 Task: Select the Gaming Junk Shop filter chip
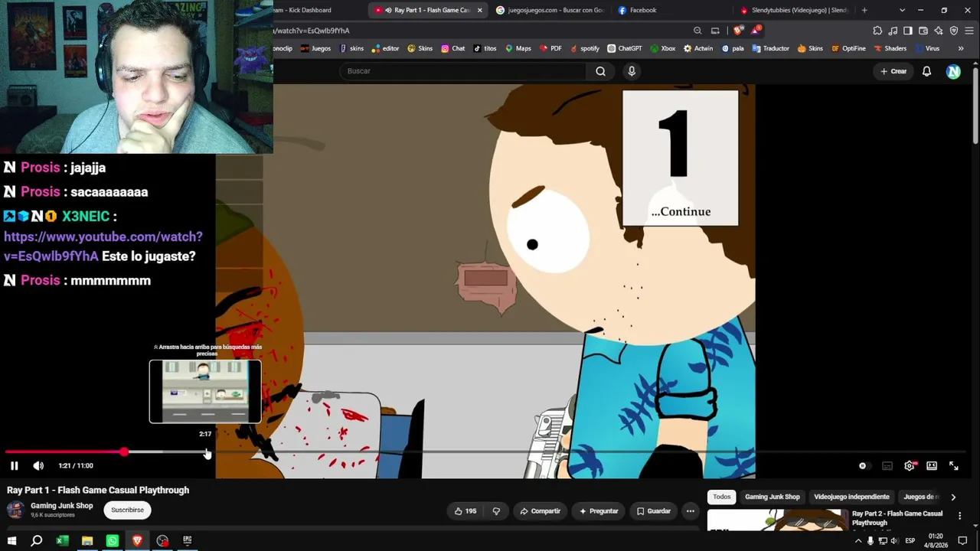(773, 497)
